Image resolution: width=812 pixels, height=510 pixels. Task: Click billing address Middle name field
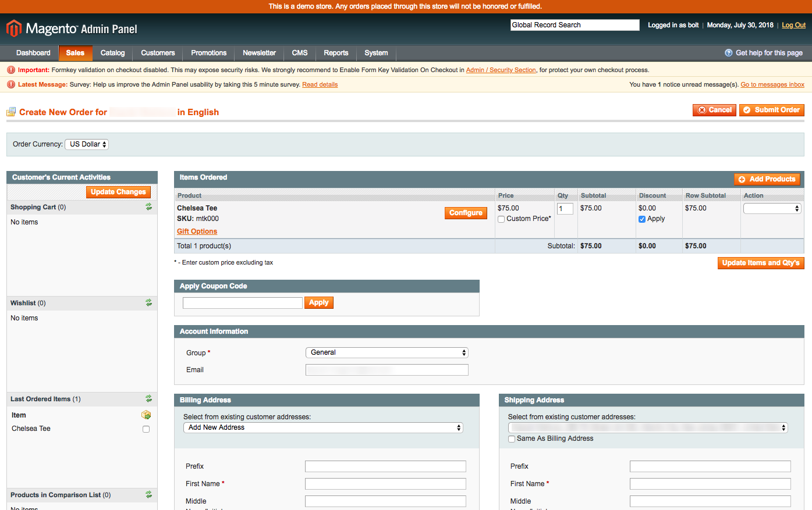(385, 501)
